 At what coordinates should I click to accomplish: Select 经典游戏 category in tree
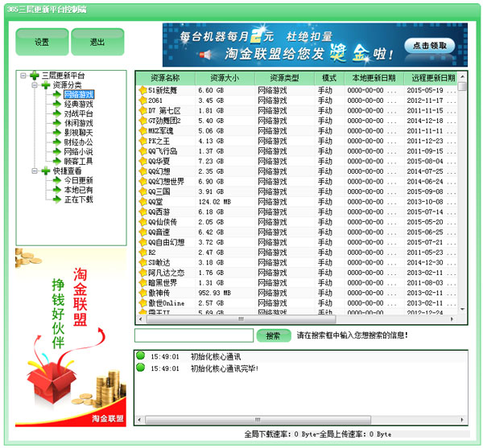pos(79,104)
